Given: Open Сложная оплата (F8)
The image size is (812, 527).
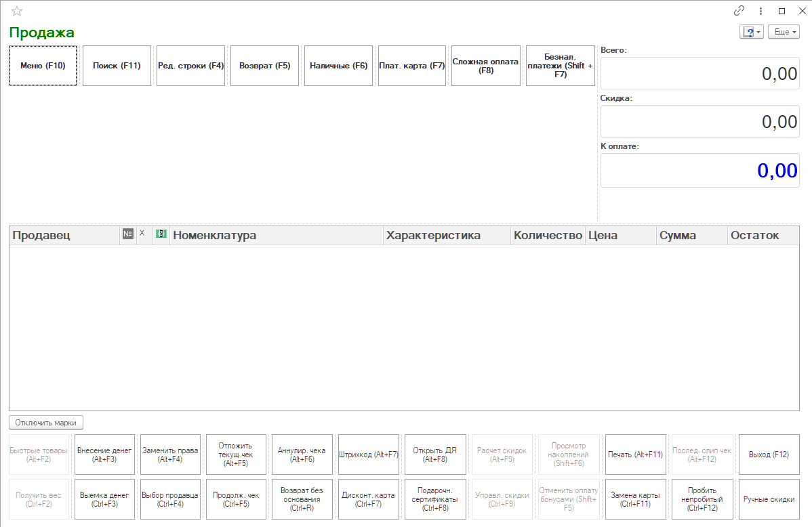Looking at the screenshot, I should pos(486,66).
